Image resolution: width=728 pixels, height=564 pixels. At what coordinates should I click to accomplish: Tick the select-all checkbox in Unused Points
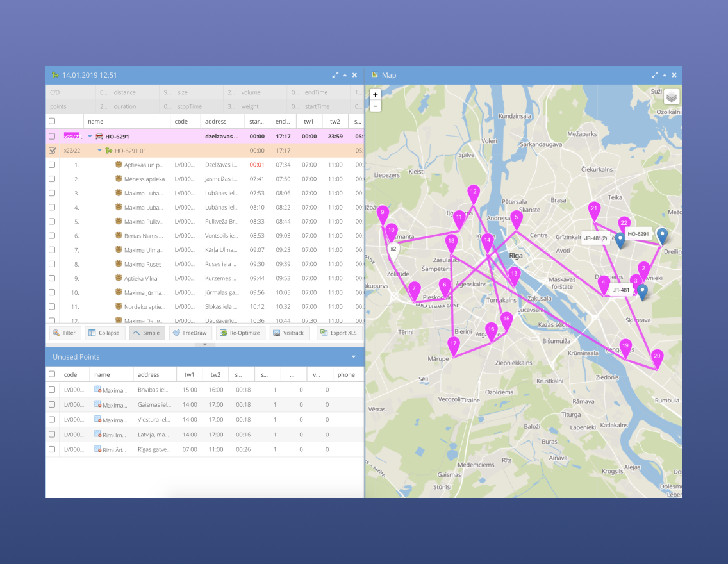(x=53, y=374)
